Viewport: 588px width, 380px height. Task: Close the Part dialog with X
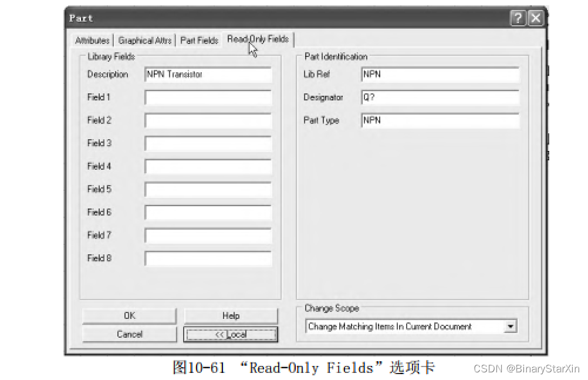536,18
